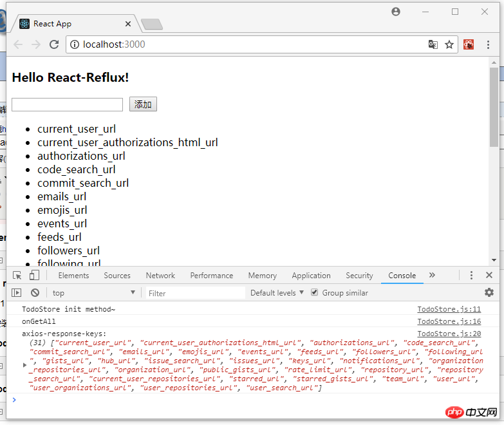Open the top context dropdown
This screenshot has height=425, width=504.
pos(93,293)
